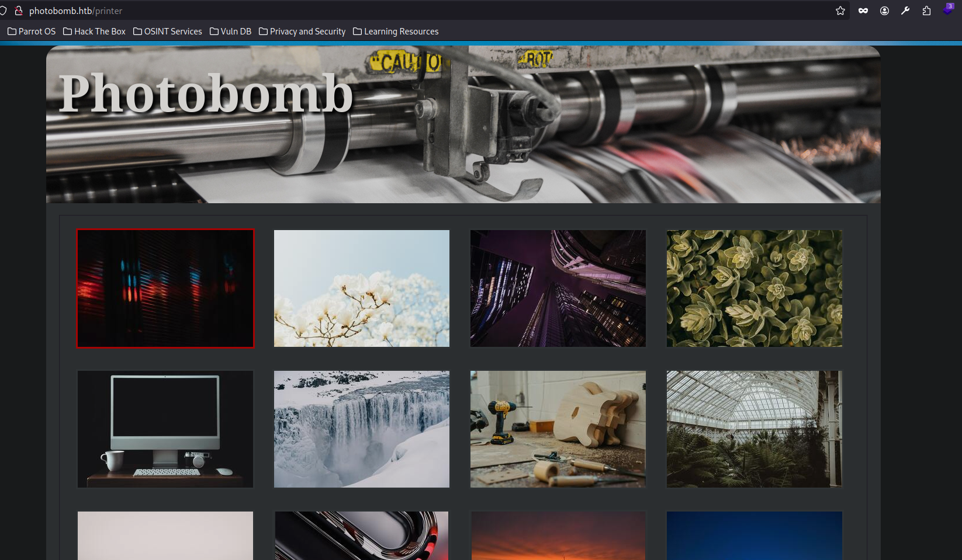
Task: Open the OSINT Services bookmarks folder
Action: 167,32
